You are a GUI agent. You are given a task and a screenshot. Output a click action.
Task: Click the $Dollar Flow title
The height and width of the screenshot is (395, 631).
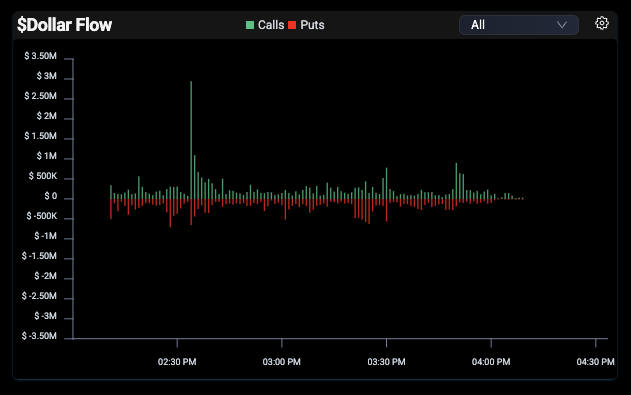point(64,25)
